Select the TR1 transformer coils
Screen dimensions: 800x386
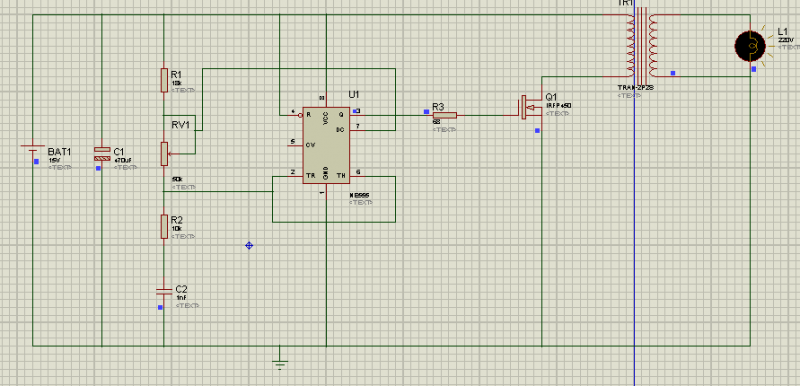point(642,46)
